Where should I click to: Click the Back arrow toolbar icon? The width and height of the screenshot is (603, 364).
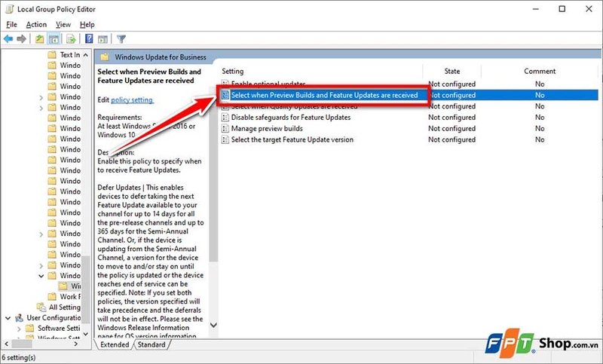[8, 39]
